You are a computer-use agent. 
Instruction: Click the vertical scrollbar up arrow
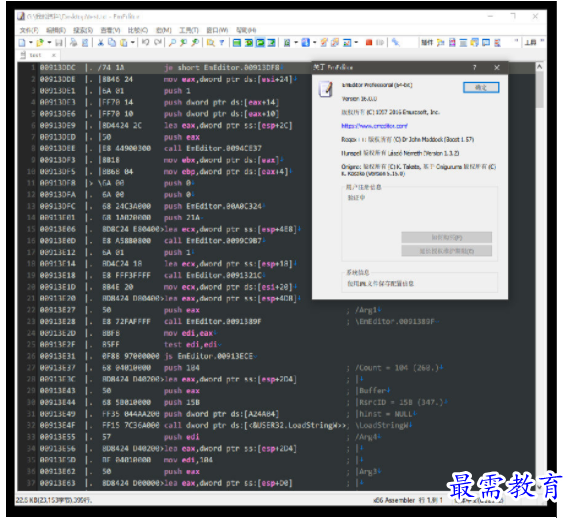539,67
